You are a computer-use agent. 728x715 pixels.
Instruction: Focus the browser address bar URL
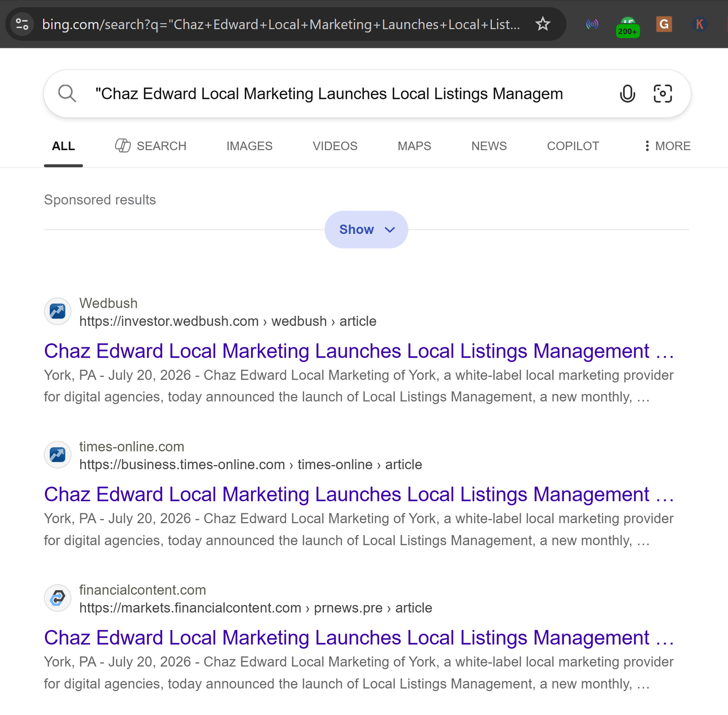281,24
